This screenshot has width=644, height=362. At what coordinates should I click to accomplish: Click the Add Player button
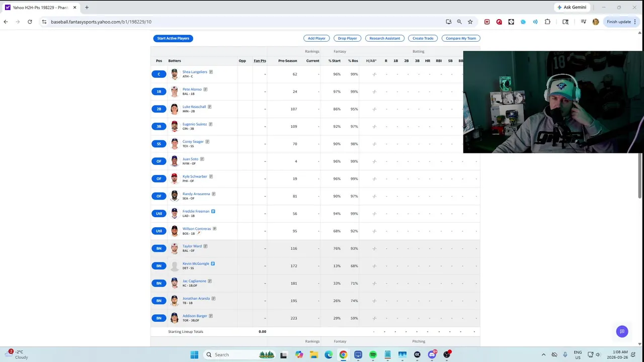tap(316, 38)
